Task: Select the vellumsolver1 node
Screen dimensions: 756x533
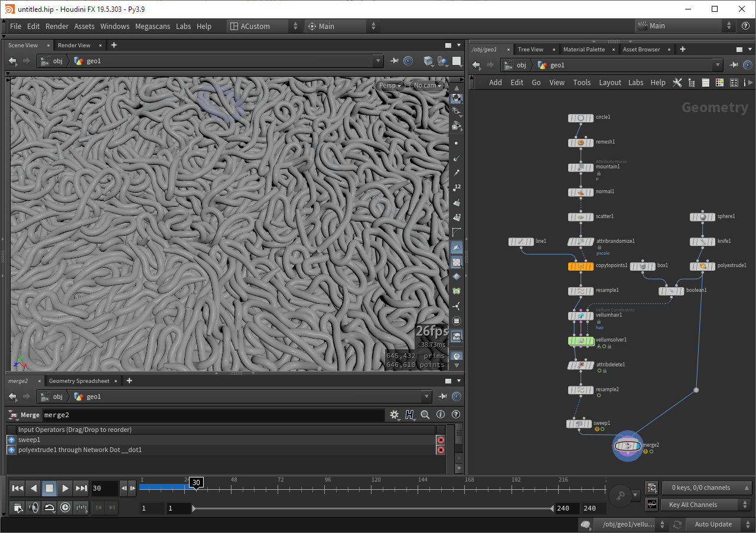Action: coord(581,341)
